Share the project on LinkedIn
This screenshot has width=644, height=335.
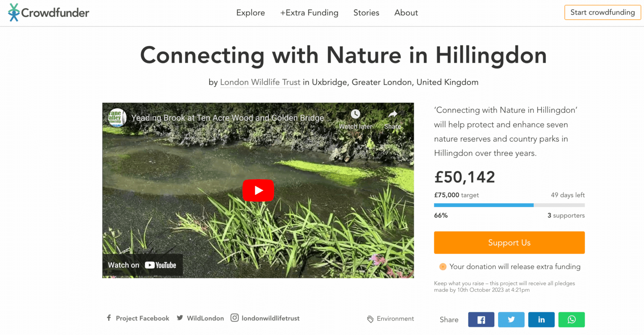(541, 319)
